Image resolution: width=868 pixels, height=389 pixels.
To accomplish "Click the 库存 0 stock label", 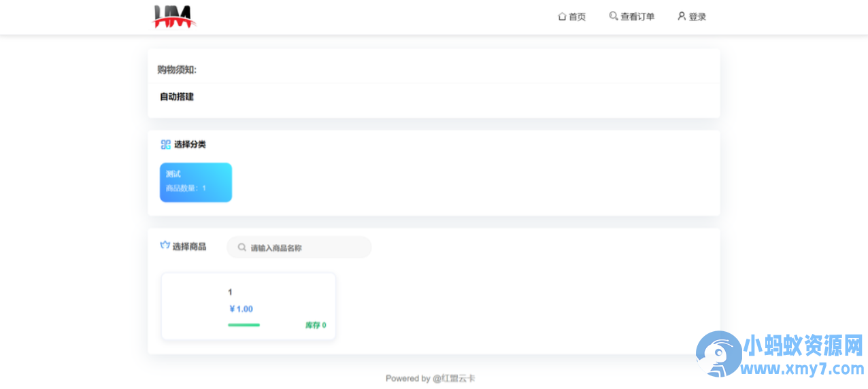I will tap(316, 325).
